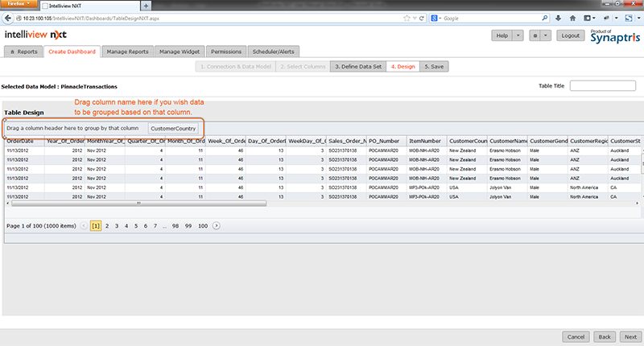Expand the Help dropdown arrow

click(518, 36)
